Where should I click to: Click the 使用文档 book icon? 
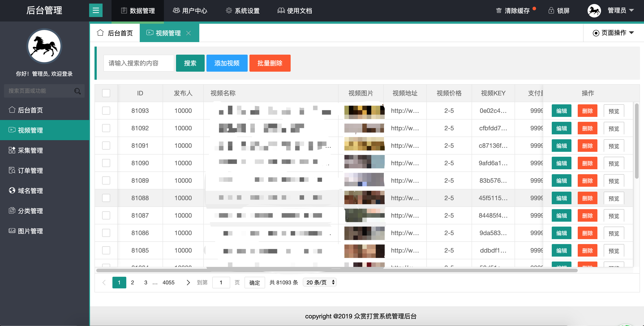pos(281,11)
